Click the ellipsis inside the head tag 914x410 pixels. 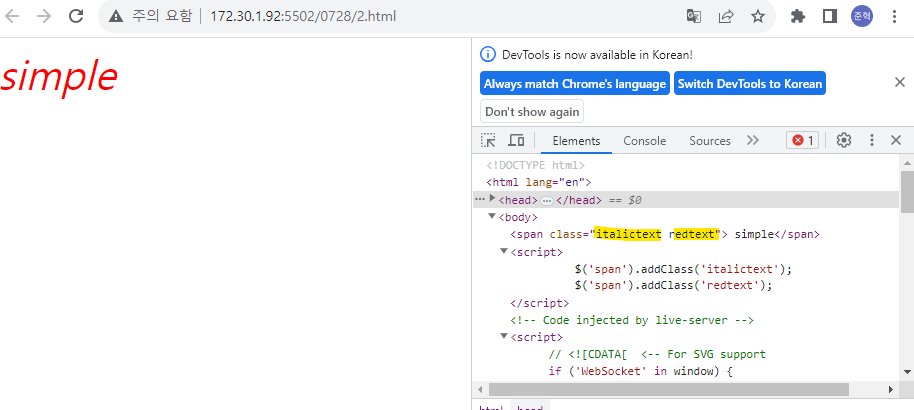click(547, 201)
